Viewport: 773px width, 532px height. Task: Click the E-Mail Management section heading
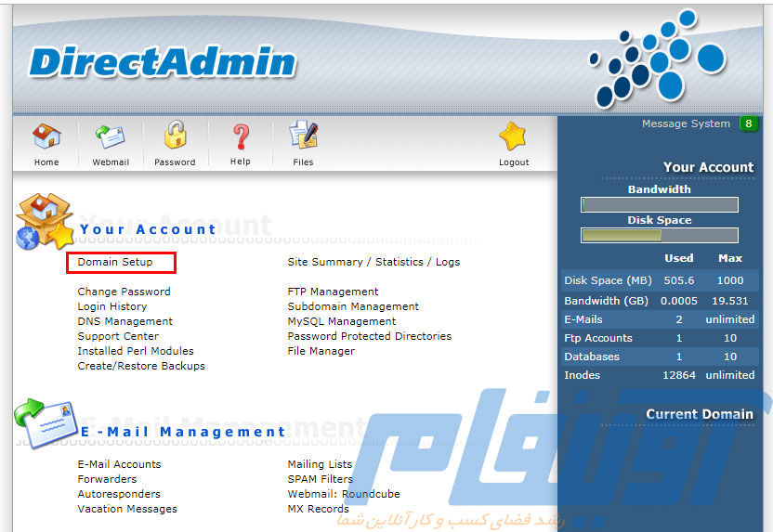pyautogui.click(x=183, y=432)
